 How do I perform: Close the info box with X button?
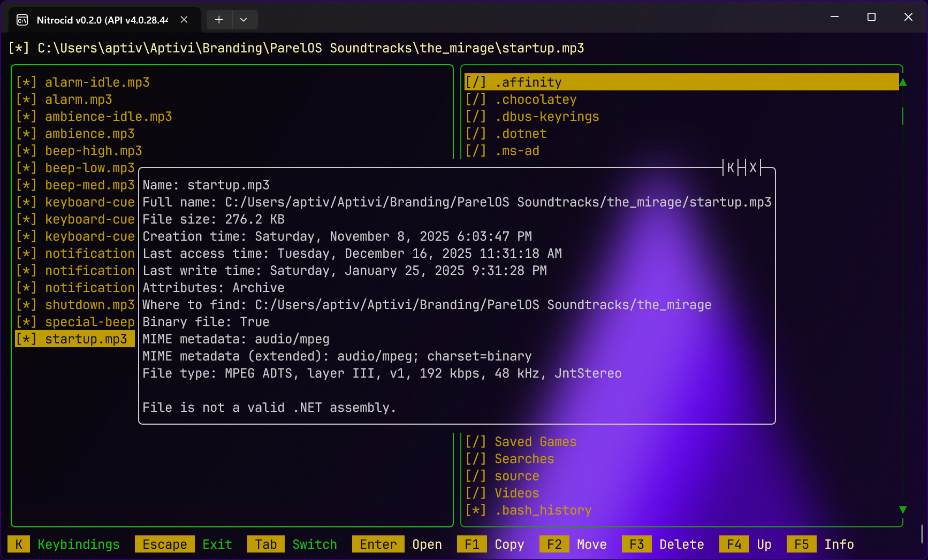click(753, 168)
